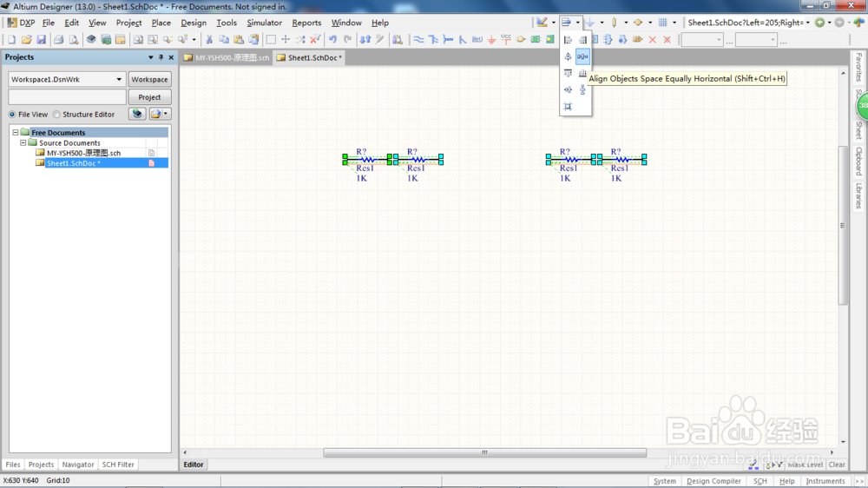The height and width of the screenshot is (488, 868).
Task: Collapse the Free Documents tree node
Action: (16, 132)
